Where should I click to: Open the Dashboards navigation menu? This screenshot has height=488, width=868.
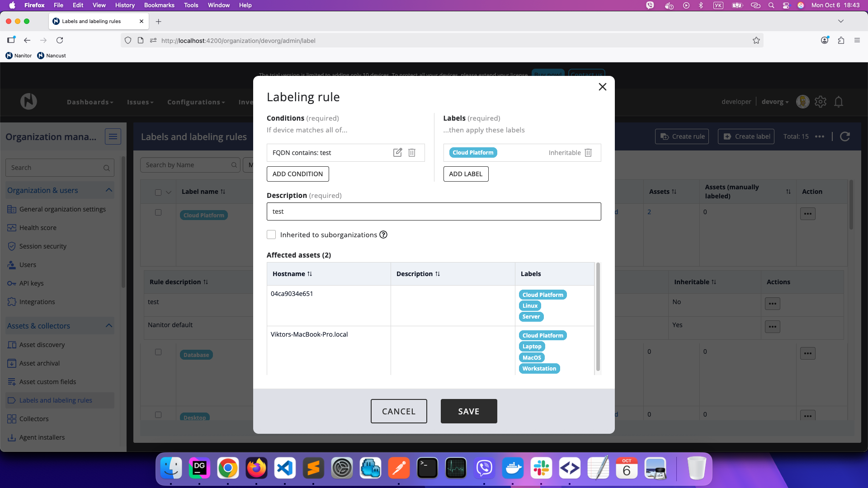tap(90, 102)
